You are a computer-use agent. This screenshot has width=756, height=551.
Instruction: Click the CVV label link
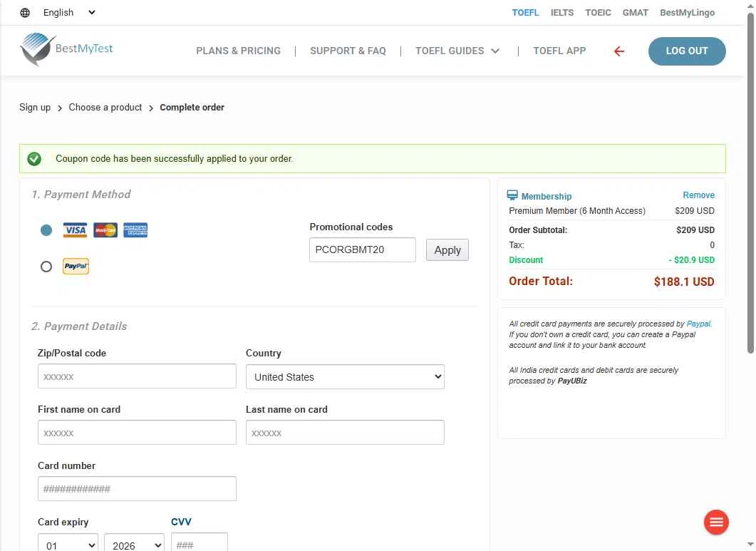point(181,522)
